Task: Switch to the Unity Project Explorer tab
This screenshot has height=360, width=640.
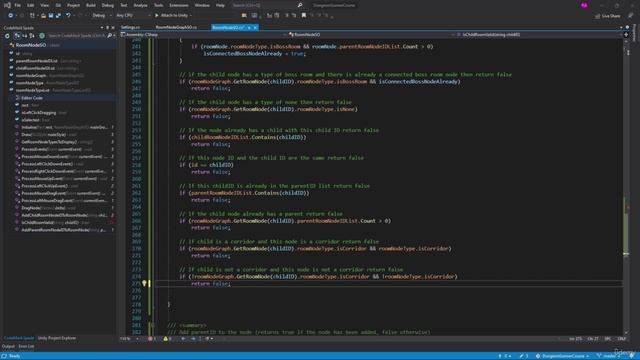Action: 57,338
